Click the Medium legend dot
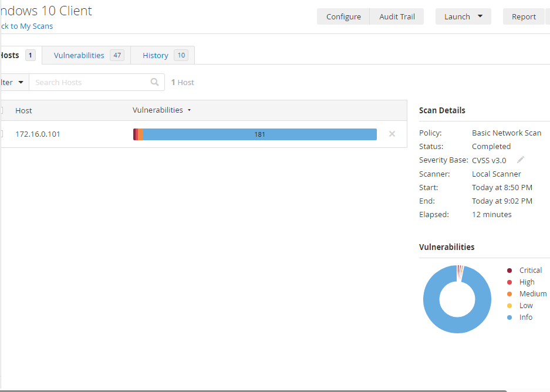Viewport: 550px width, 392px height. tap(509, 294)
